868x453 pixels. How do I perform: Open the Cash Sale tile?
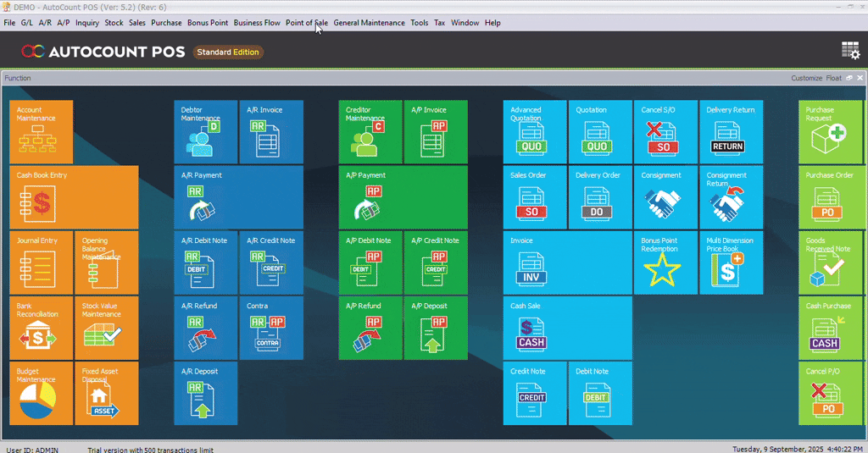[567, 328]
